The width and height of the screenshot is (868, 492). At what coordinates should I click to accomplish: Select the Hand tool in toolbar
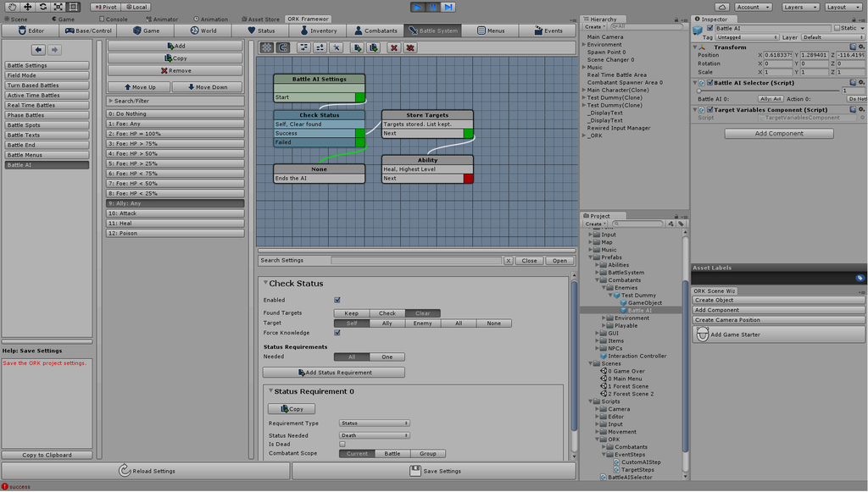[11, 7]
